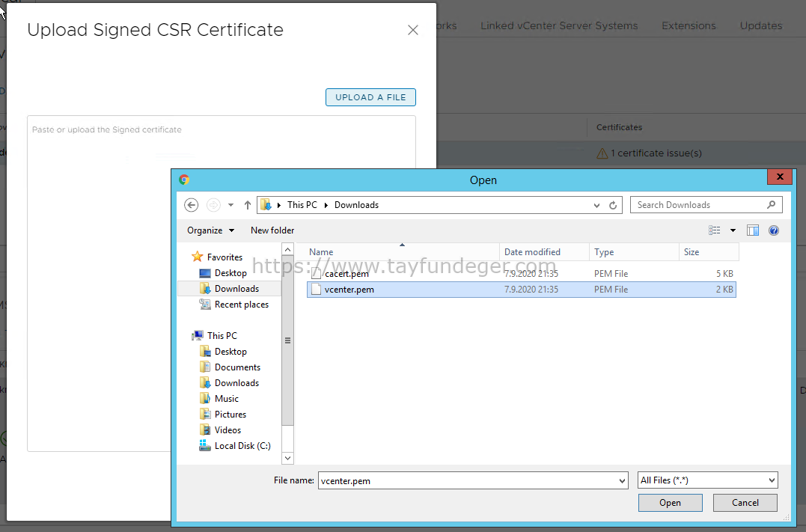Open more view options dropdown
Image resolution: width=806 pixels, height=532 pixels.
coord(733,230)
